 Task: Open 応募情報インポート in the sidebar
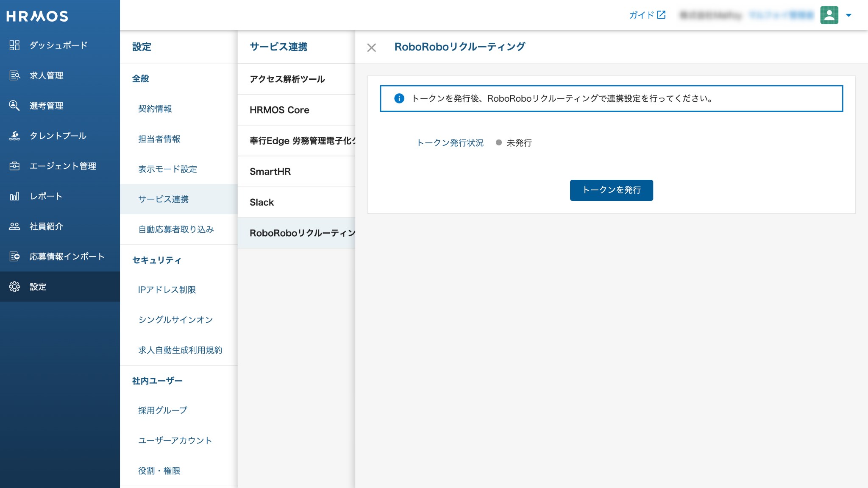coord(60,257)
